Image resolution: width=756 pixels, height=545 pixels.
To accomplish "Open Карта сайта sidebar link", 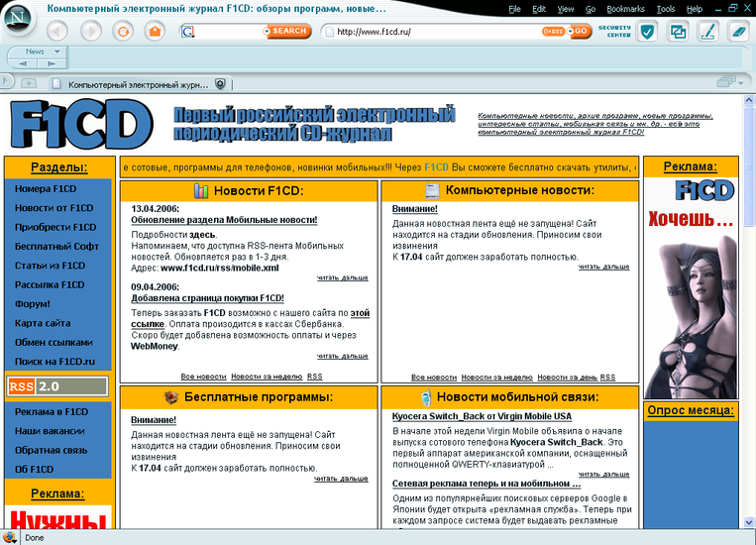I will click(x=43, y=323).
